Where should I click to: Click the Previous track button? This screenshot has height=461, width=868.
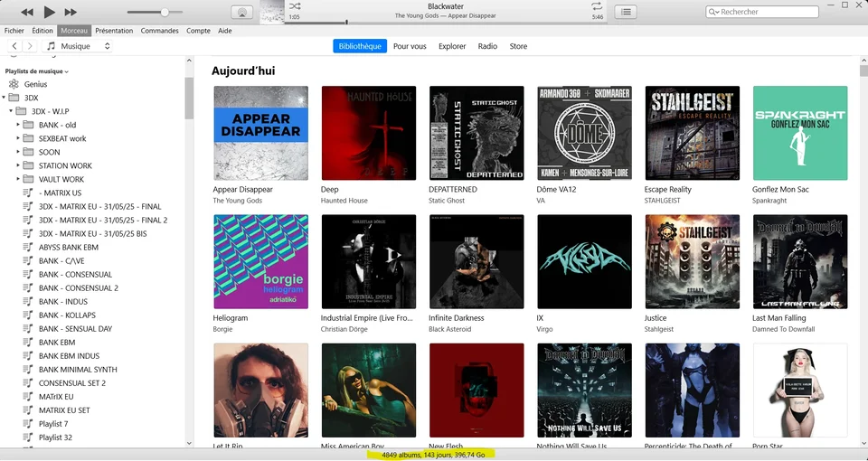click(26, 12)
